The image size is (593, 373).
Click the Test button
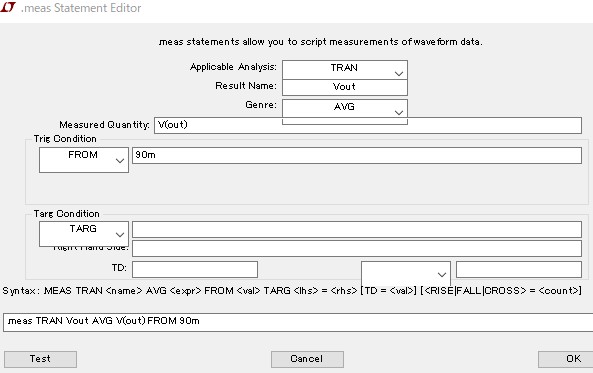point(40,359)
